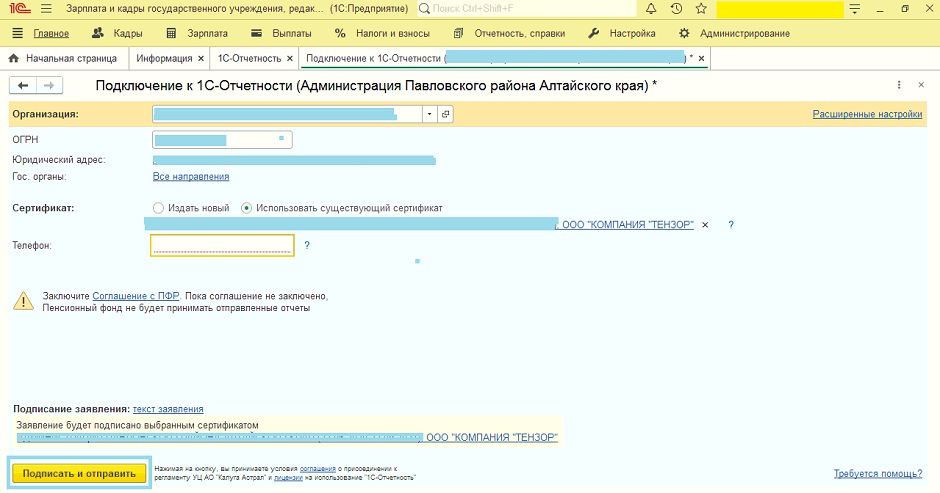The height and width of the screenshot is (493, 940).
Task: Open Выплаты menu section
Action: point(292,34)
